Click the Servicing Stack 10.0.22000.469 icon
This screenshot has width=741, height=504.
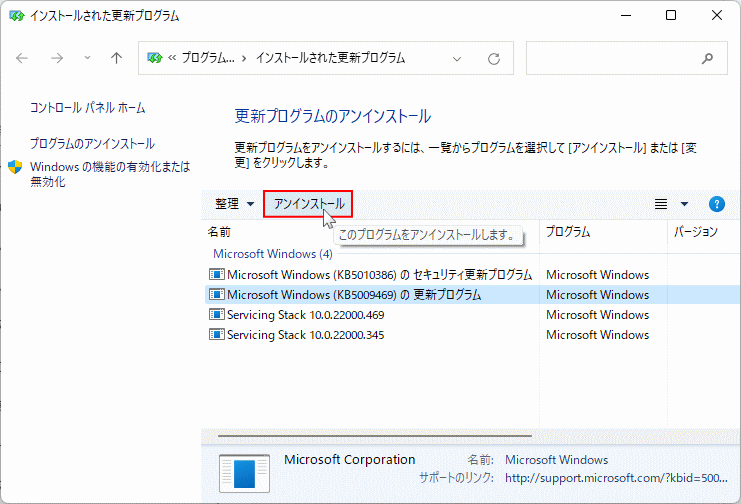[x=216, y=314]
